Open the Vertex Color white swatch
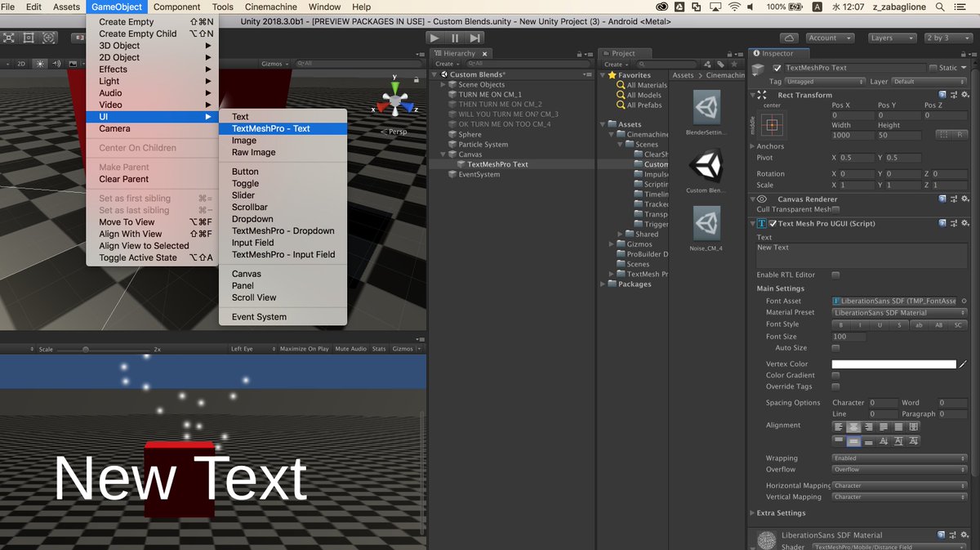The width and height of the screenshot is (980, 550). click(x=893, y=364)
